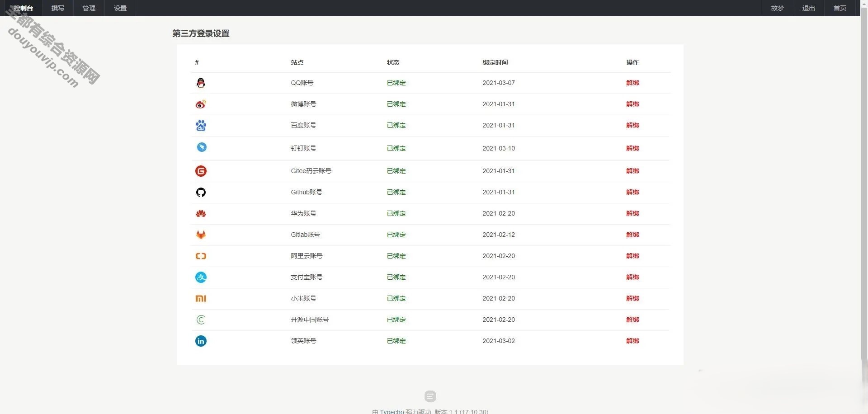Click the Gitlab fox icon
868x414 pixels.
[201, 235]
